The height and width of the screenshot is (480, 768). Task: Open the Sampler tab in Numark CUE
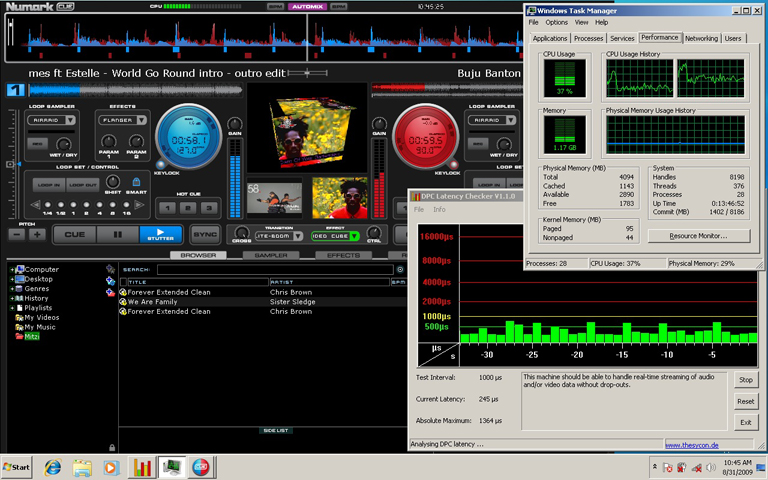271,255
